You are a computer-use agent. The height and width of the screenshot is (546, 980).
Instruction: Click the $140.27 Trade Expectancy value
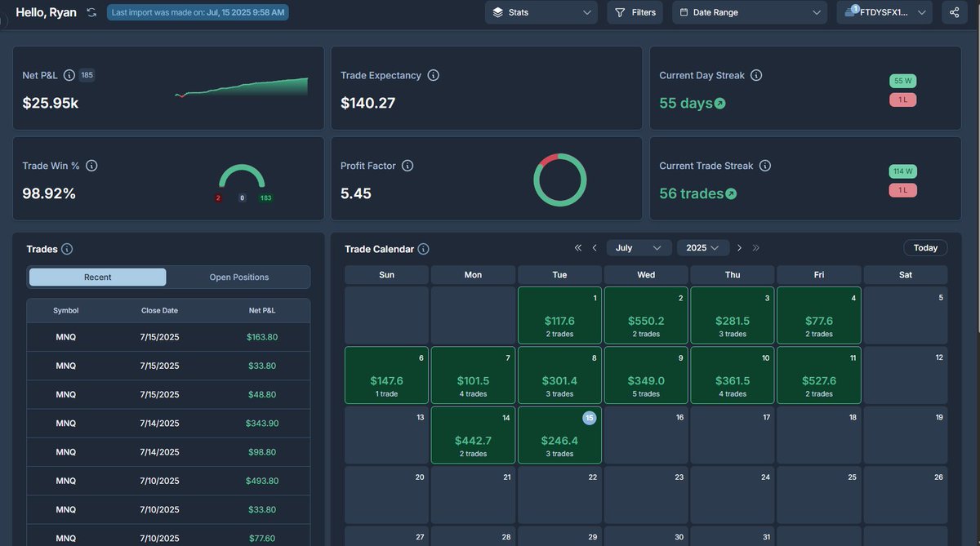pos(368,104)
